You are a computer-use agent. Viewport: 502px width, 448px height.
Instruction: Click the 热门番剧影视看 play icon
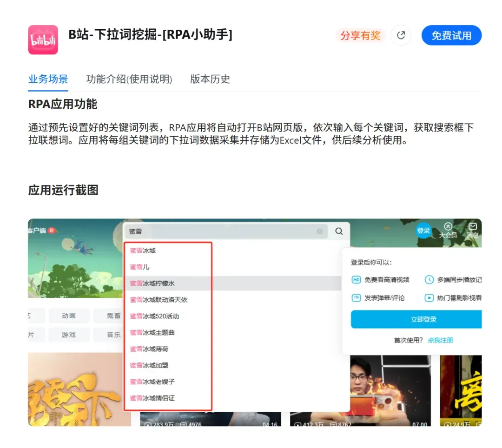tap(429, 298)
